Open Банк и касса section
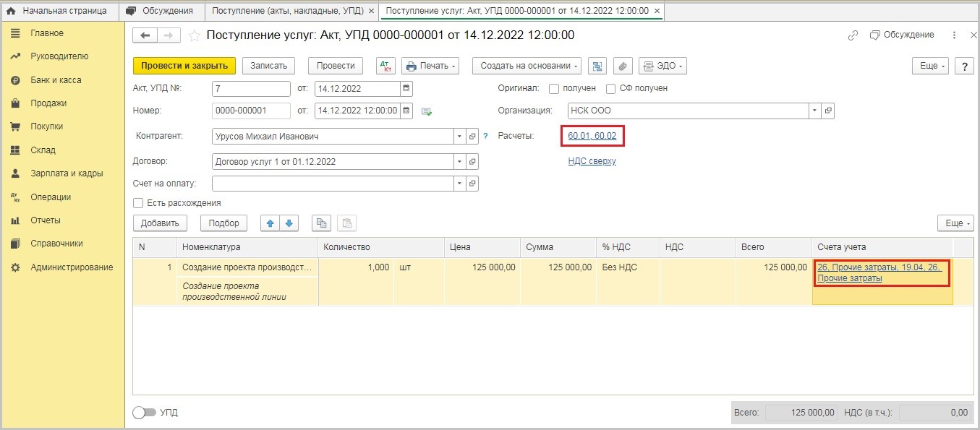 (x=56, y=80)
